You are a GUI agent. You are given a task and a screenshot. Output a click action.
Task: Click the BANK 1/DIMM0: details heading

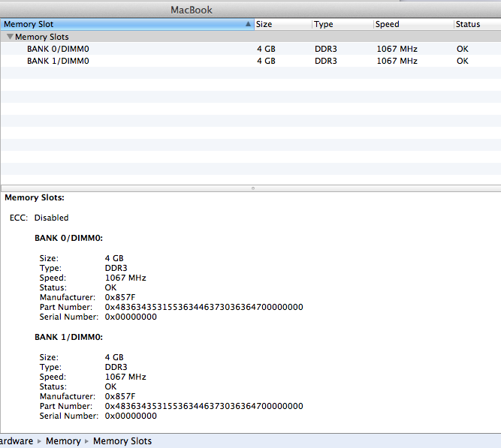pos(68,337)
